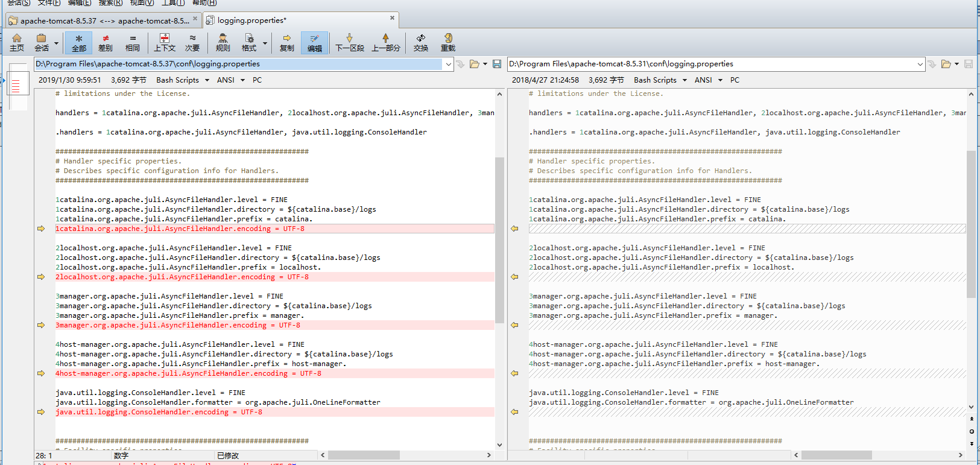Image resolution: width=980 pixels, height=465 pixels.
Task: Change right ANSI encoding dropdown
Action: [x=709, y=80]
